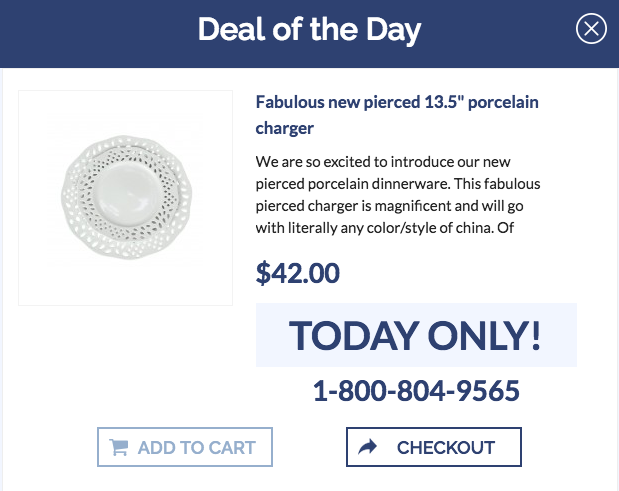Click the word "charger" in the title

285,128
